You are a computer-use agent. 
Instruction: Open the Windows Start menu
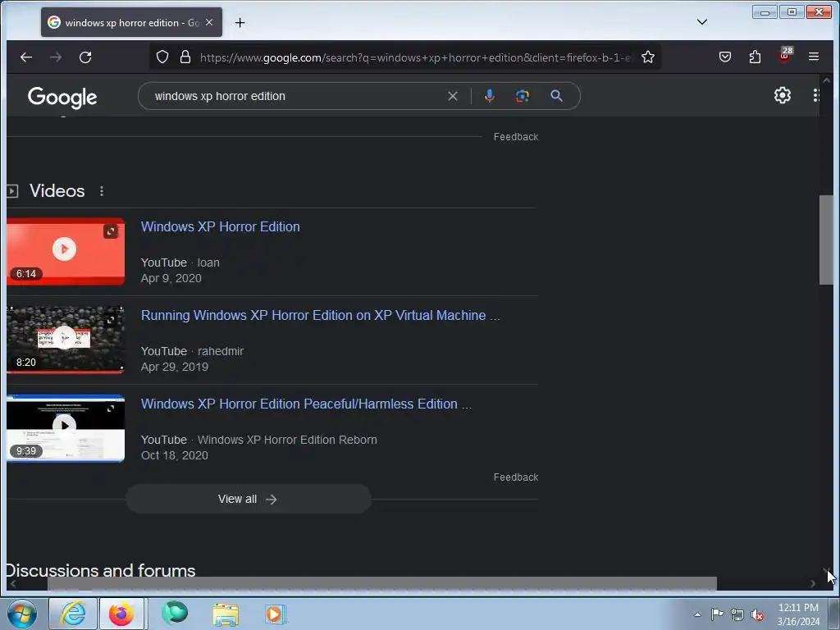[22, 614]
